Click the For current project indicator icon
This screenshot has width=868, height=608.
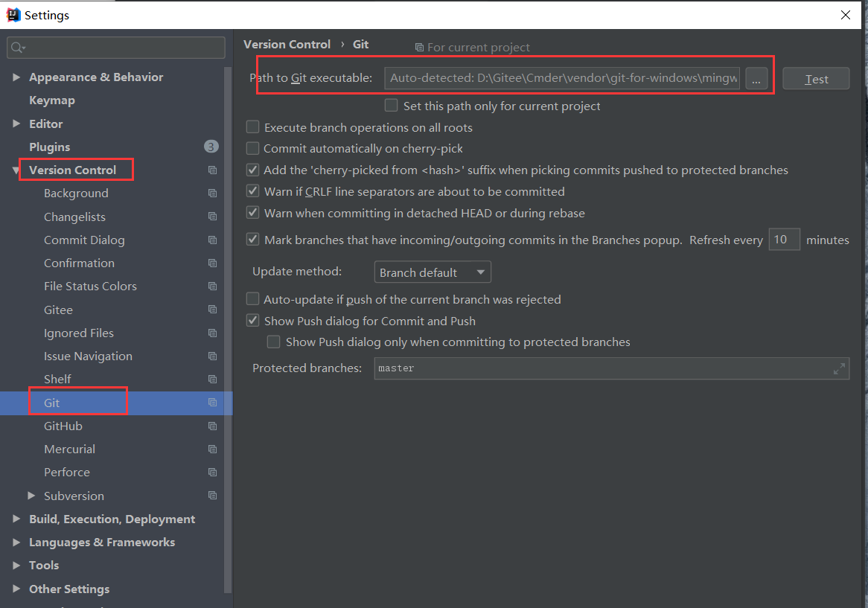pyautogui.click(x=420, y=48)
